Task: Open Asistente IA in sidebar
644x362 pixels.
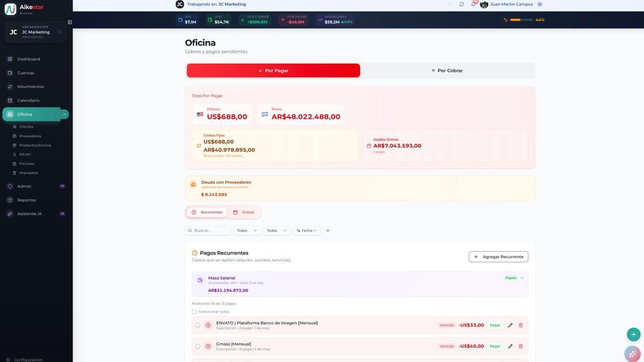Action: [x=36, y=214]
